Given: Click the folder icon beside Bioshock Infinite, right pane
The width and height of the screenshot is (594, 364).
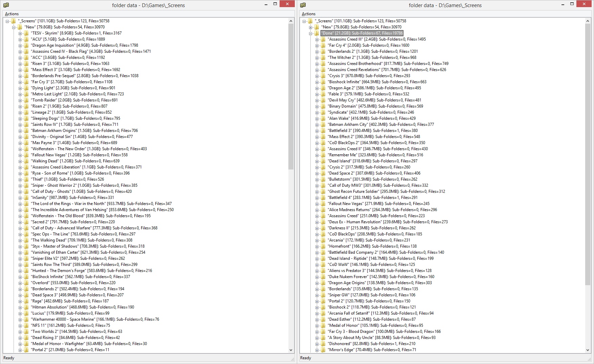Looking at the screenshot, I should point(323,82).
